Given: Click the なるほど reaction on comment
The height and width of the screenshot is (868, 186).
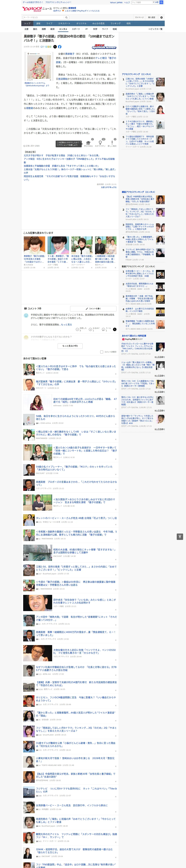Looking at the screenshot, I should [94, 329].
